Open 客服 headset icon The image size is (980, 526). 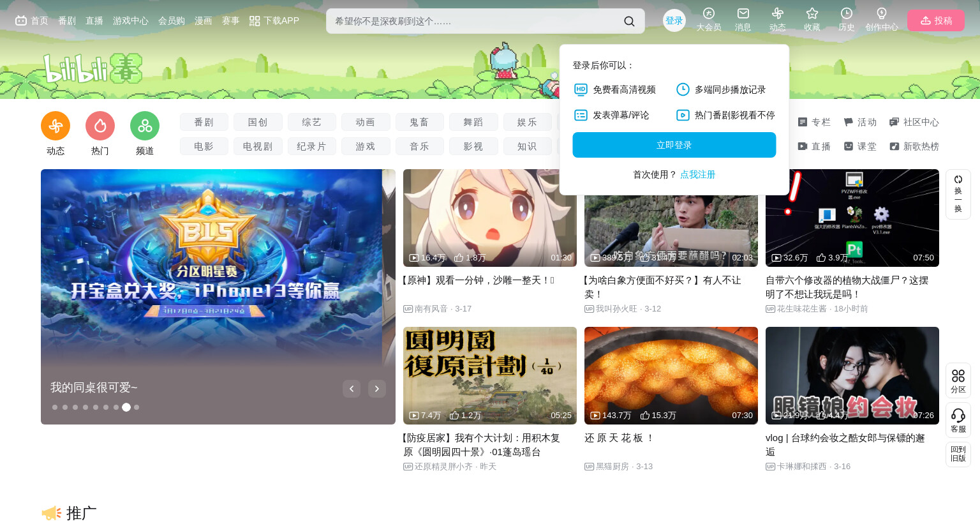click(x=958, y=420)
